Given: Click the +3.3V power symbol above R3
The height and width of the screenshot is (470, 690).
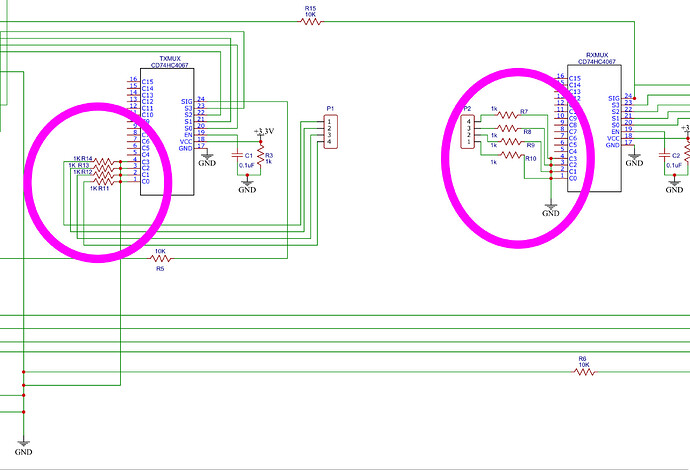Looking at the screenshot, I should (264, 132).
